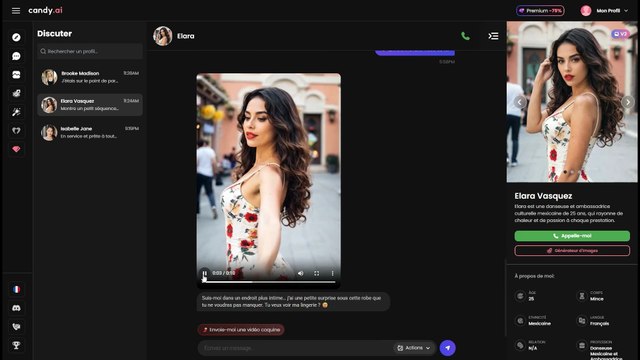Open the pink premium diamond sidebar icon

point(16,149)
